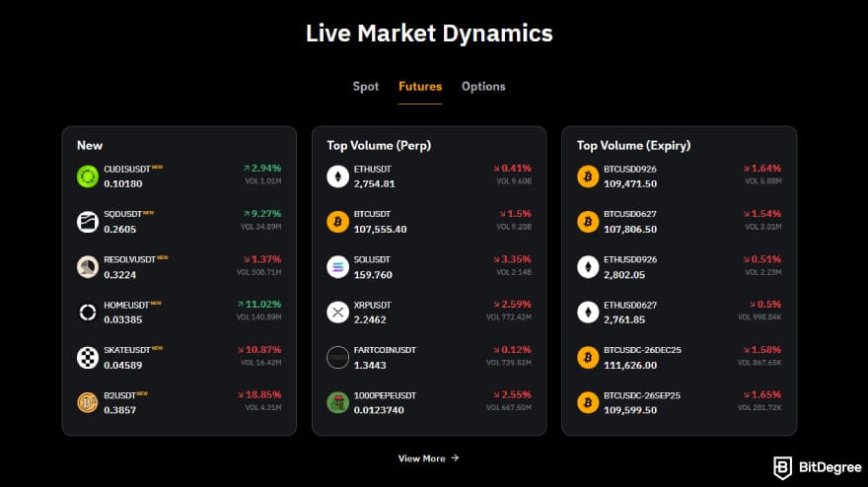Click the BTCUSDC-26SEP25 Bitcoin icon
The width and height of the screenshot is (868, 487).
click(x=588, y=403)
